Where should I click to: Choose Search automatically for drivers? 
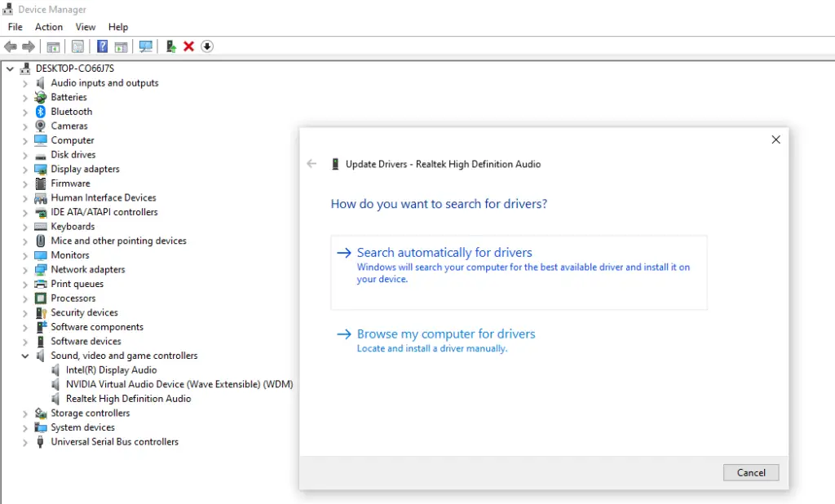[519, 272]
